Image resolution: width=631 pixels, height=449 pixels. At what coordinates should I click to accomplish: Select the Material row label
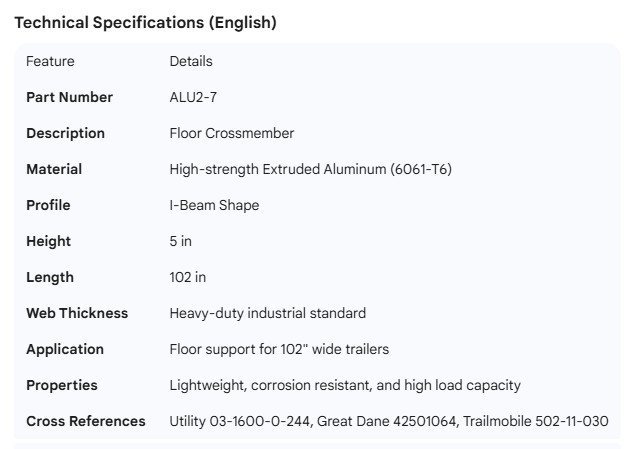point(54,169)
